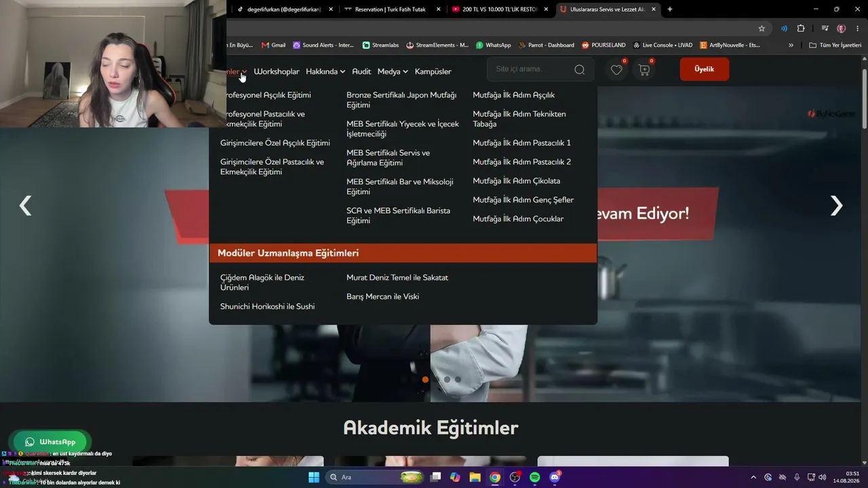
Task: Open the Audit menu item
Action: (x=361, y=71)
